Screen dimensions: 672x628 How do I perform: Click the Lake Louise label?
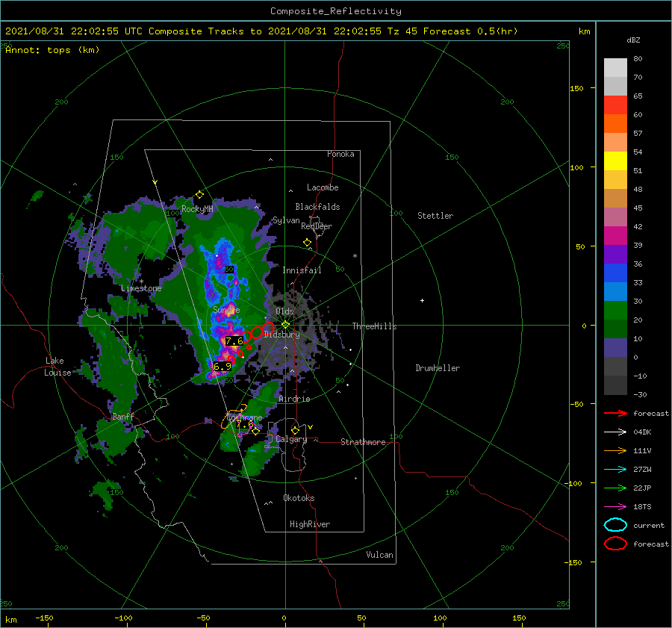[x=57, y=367]
